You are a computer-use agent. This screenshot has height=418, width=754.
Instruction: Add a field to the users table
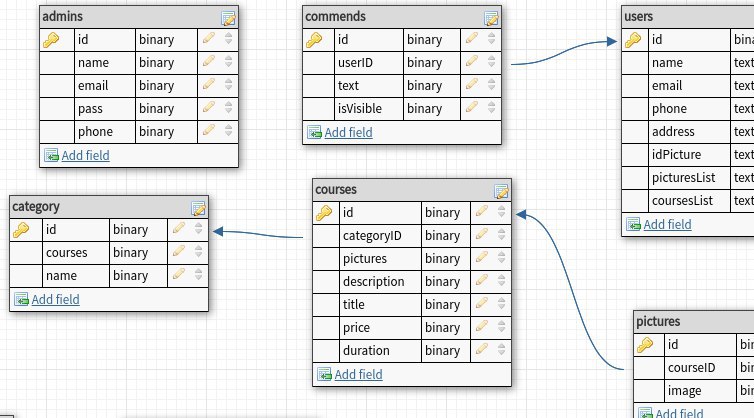point(667,224)
